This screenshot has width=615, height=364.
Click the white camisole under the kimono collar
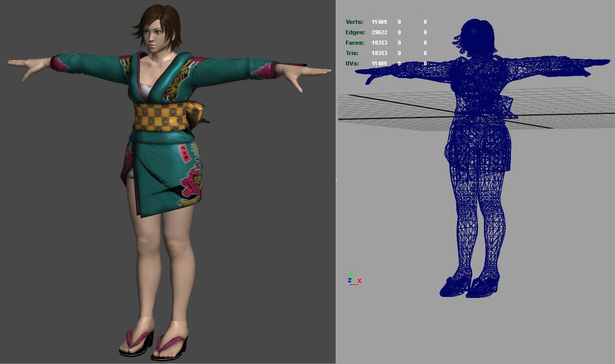point(148,87)
